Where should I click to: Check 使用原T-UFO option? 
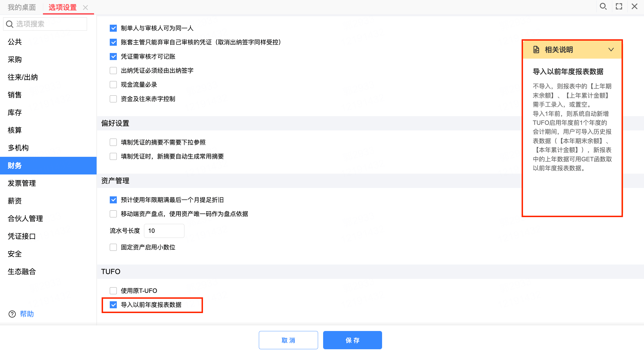[113, 291]
